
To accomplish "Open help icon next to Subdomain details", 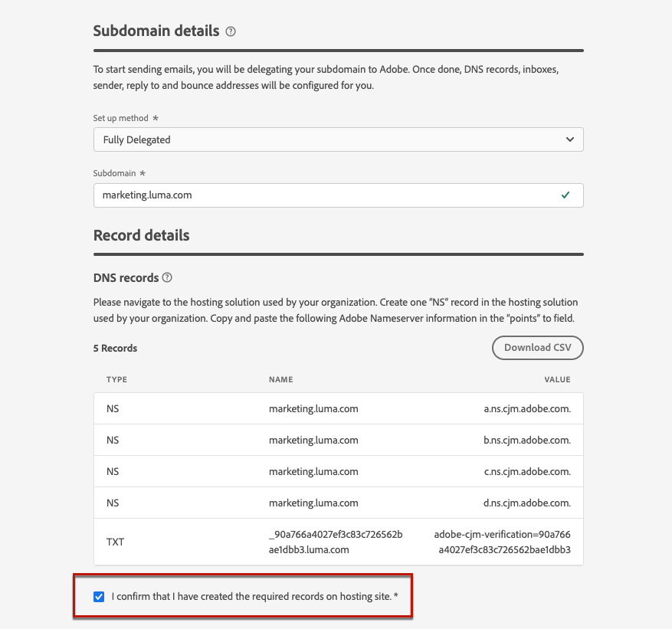I will point(231,31).
